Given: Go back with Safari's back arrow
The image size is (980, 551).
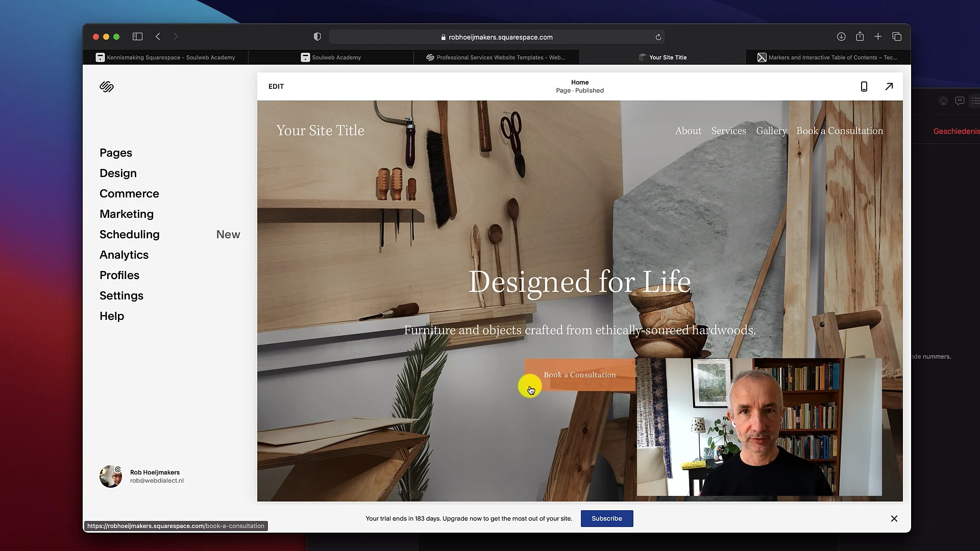Looking at the screenshot, I should 158,37.
